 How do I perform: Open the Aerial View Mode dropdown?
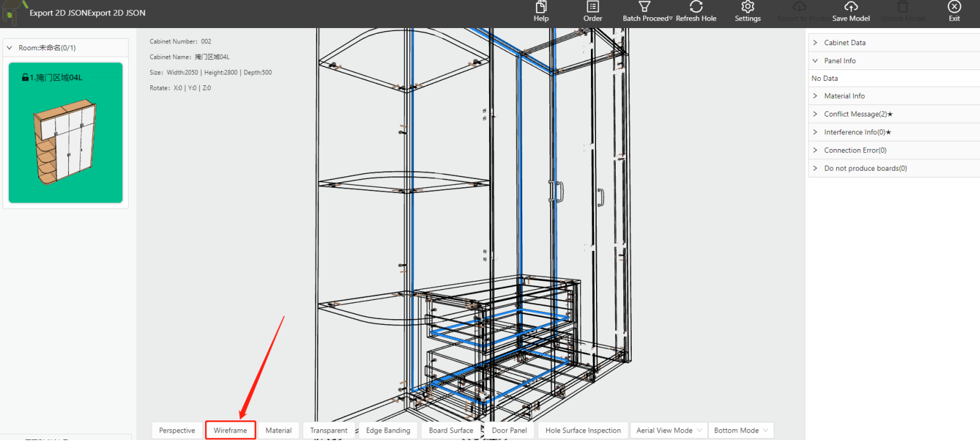click(x=669, y=431)
